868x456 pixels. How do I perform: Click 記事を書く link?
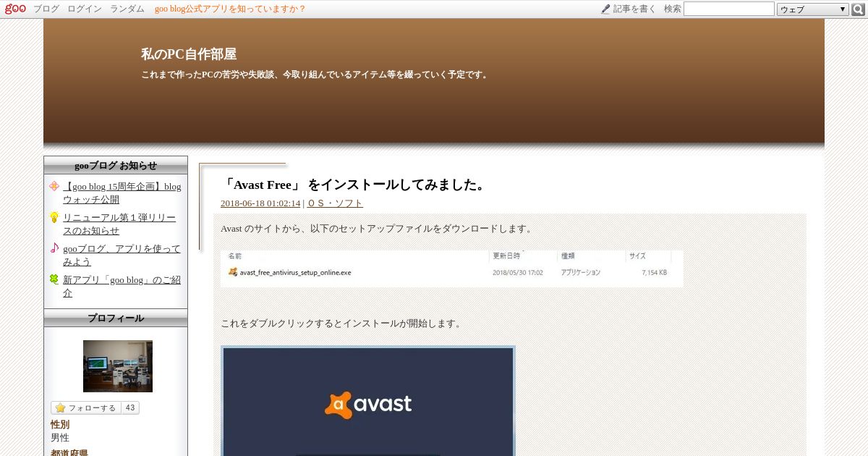(634, 9)
